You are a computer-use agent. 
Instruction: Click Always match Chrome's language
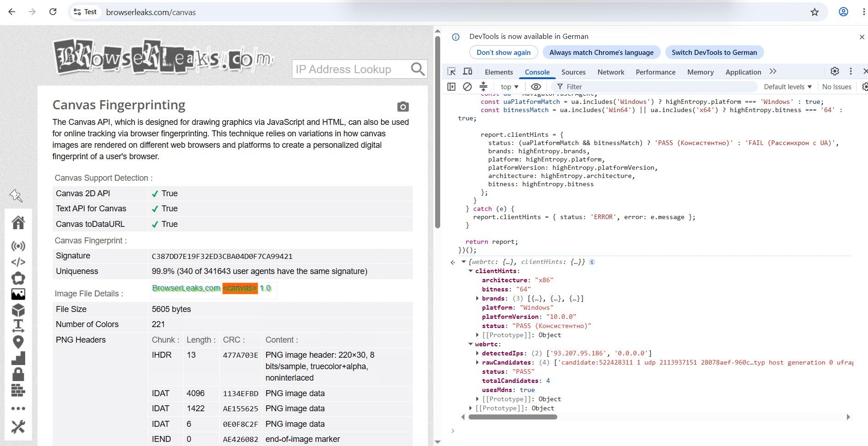(x=601, y=52)
